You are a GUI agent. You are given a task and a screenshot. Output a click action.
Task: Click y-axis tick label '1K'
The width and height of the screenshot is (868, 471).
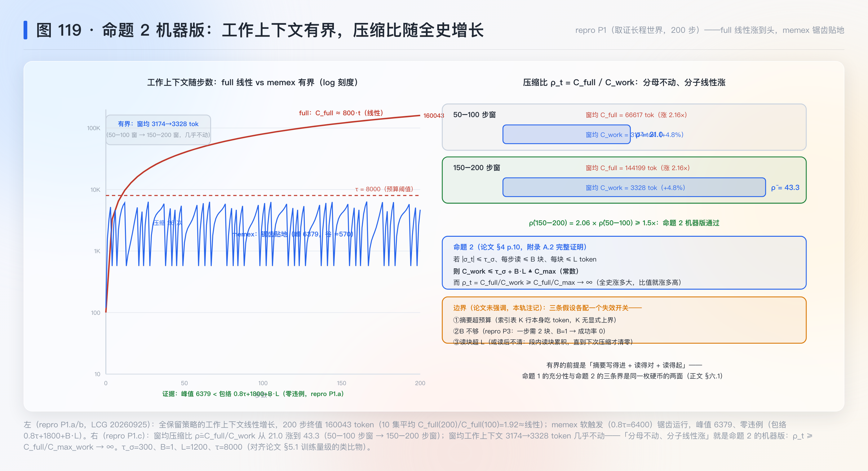click(x=97, y=251)
